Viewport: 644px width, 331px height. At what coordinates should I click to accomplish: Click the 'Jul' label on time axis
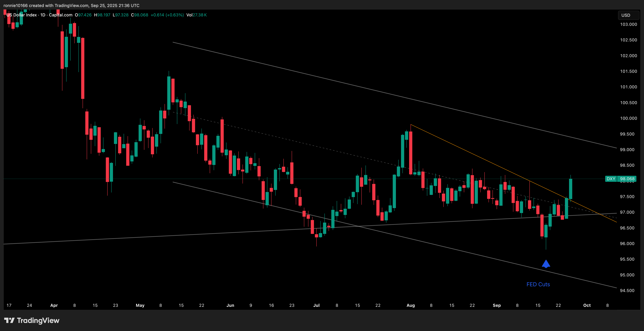pos(316,305)
